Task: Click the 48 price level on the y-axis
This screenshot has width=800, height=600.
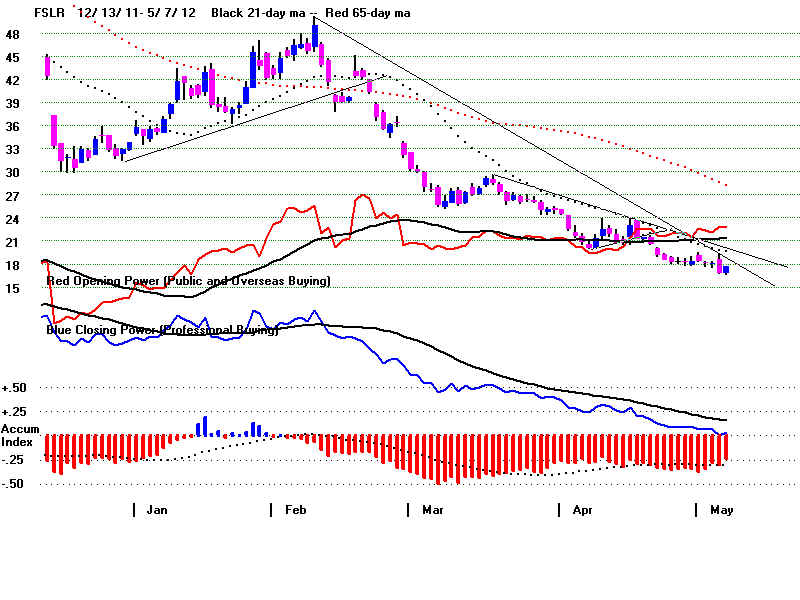Action: click(13, 34)
